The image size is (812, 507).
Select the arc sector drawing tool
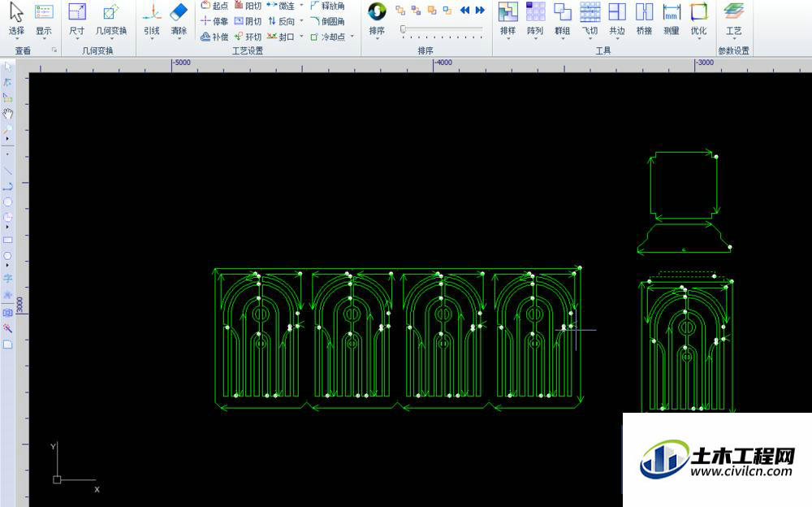tap(7, 217)
